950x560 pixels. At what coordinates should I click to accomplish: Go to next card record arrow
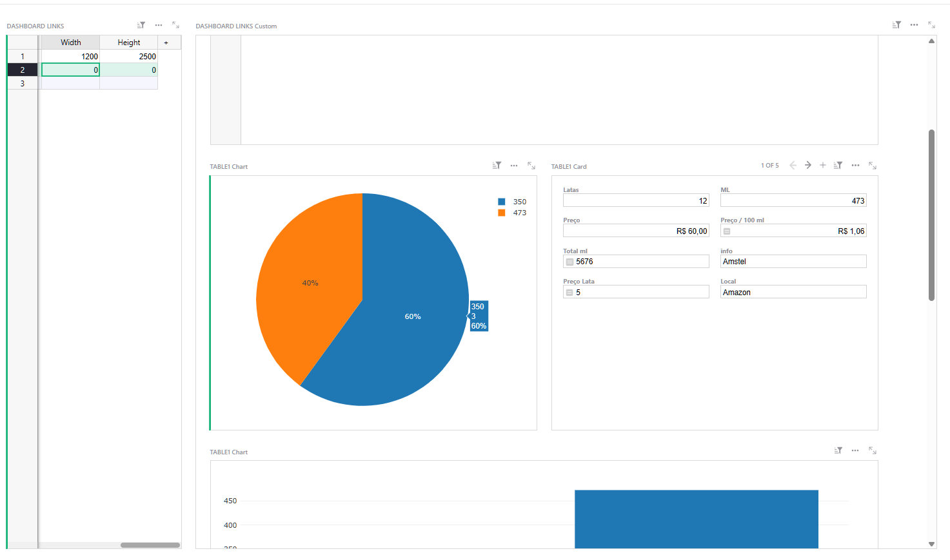(807, 166)
